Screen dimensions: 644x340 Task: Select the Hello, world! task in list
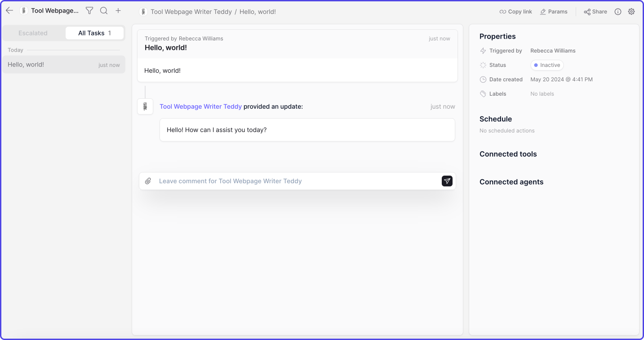(64, 65)
